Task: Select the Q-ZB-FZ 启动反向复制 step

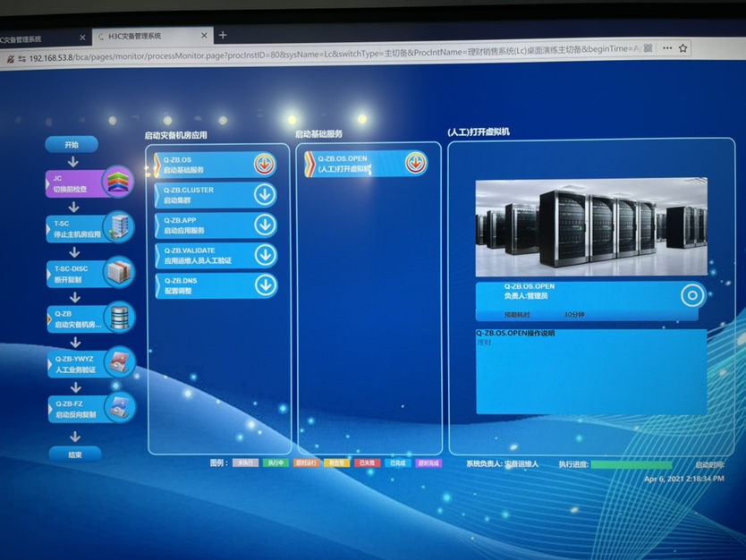Action: click(x=92, y=409)
